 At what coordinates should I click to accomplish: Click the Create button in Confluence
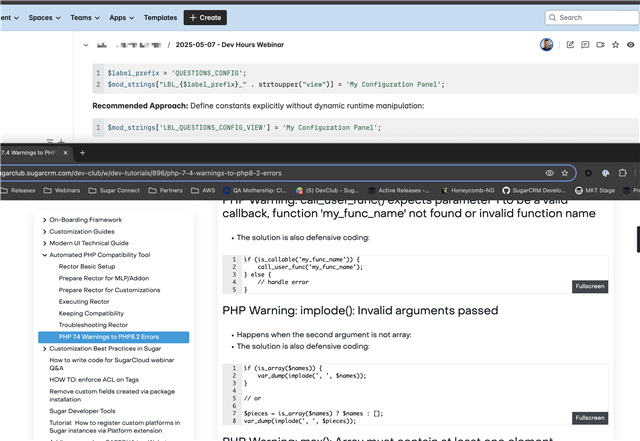point(205,18)
